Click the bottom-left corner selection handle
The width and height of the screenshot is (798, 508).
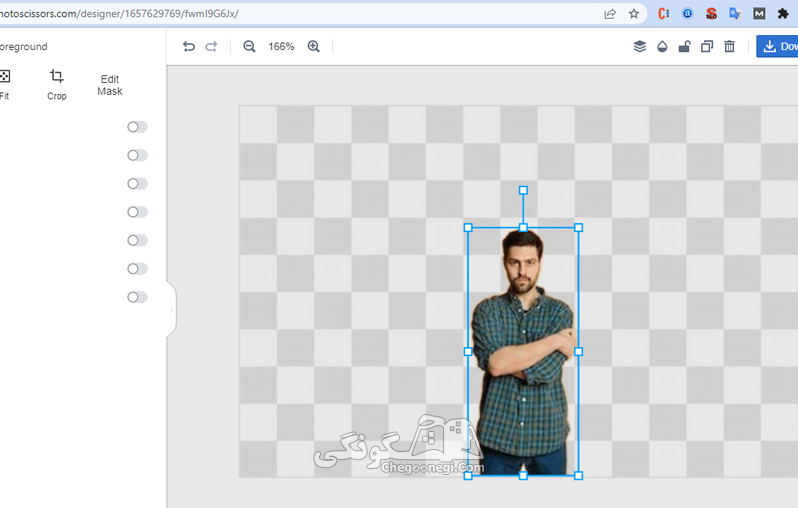468,475
